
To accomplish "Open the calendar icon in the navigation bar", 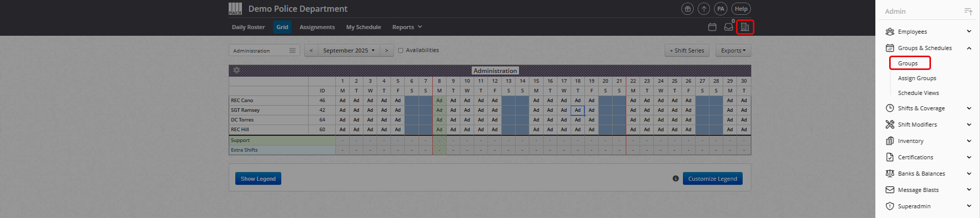I will (x=713, y=27).
